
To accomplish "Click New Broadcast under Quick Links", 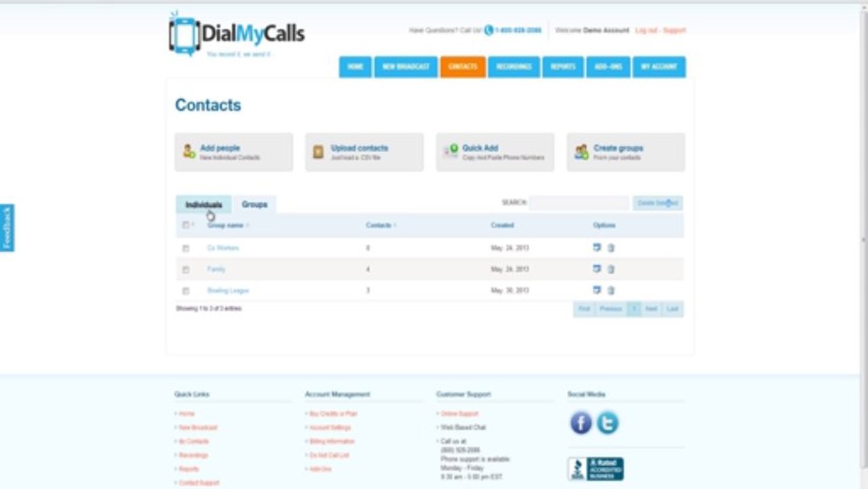I will click(198, 428).
